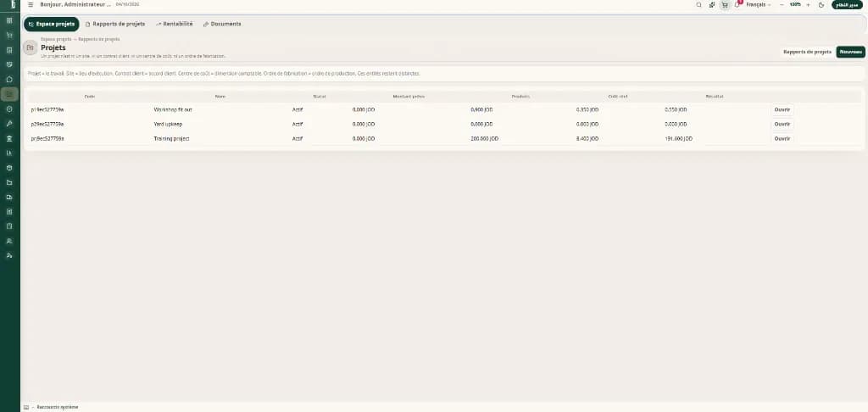Click the delivery truck icon in sidebar
Screen dimensions: 868x412
9,197
